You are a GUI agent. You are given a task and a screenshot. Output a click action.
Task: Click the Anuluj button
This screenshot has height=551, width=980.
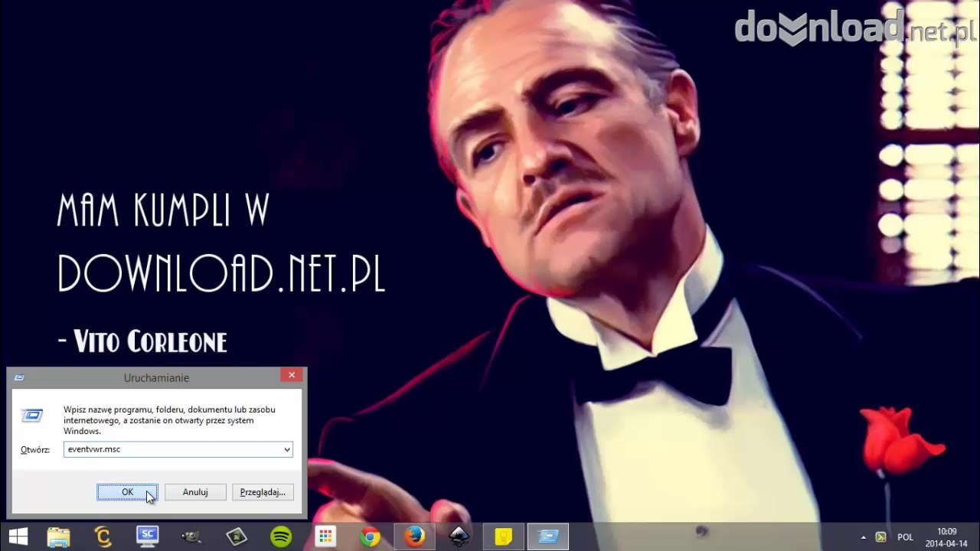click(x=195, y=492)
